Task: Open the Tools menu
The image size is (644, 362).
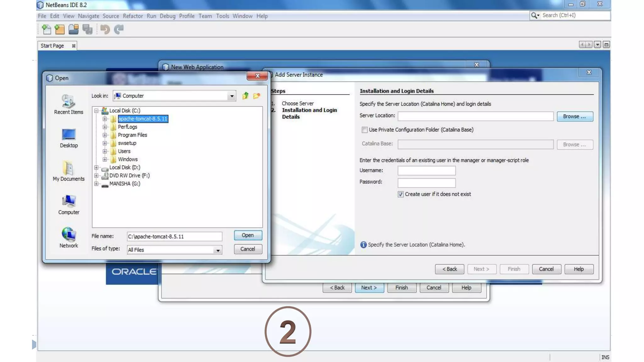Action: [x=222, y=16]
